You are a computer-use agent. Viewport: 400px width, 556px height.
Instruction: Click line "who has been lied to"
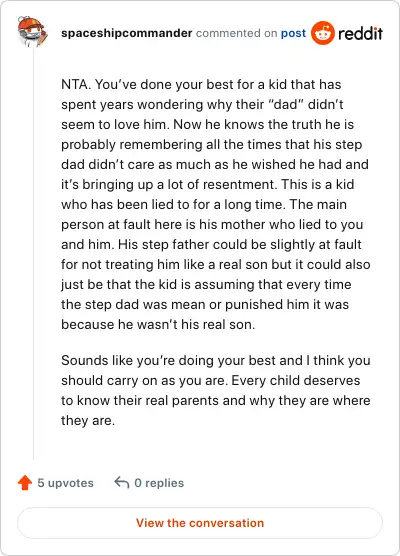(204, 205)
